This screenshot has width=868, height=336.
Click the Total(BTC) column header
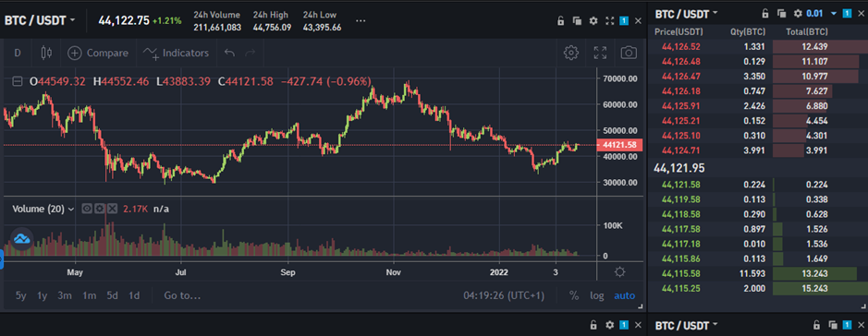(x=807, y=32)
